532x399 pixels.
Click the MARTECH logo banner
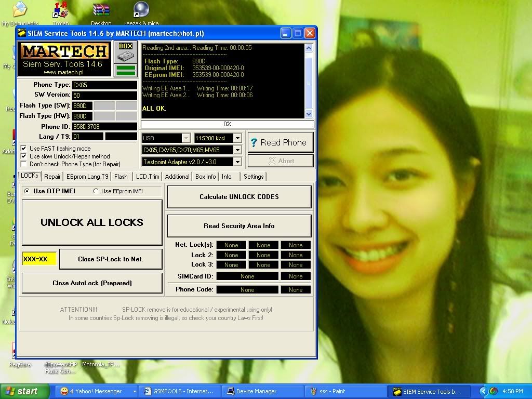tap(64, 59)
